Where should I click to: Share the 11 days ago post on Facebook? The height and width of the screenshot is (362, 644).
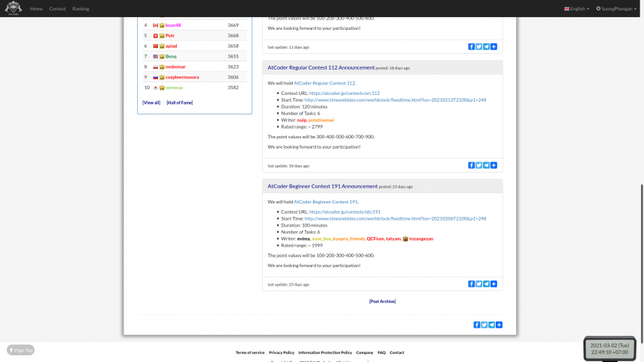[x=471, y=47]
